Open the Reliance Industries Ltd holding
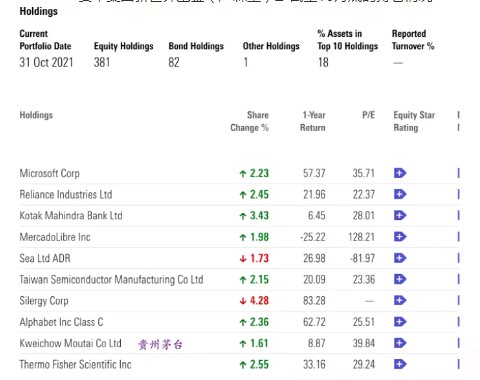 66,194
